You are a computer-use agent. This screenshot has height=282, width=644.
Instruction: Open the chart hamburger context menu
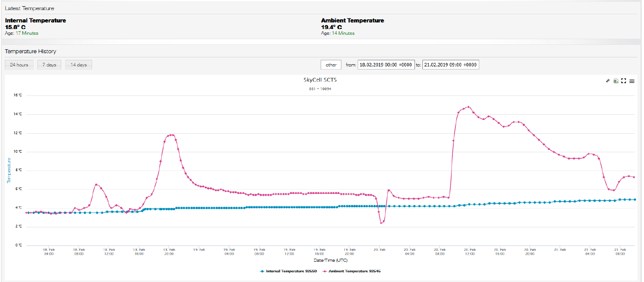632,81
